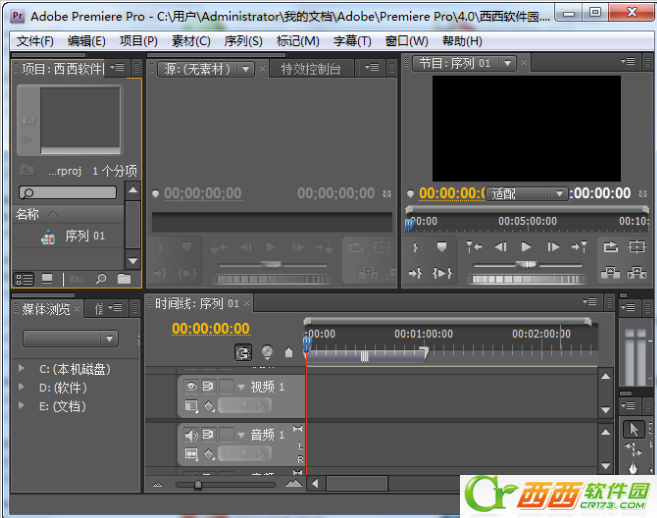Viewport: 657px width, 518px height.
Task: Open the 编辑(E) menu
Action: 86,41
